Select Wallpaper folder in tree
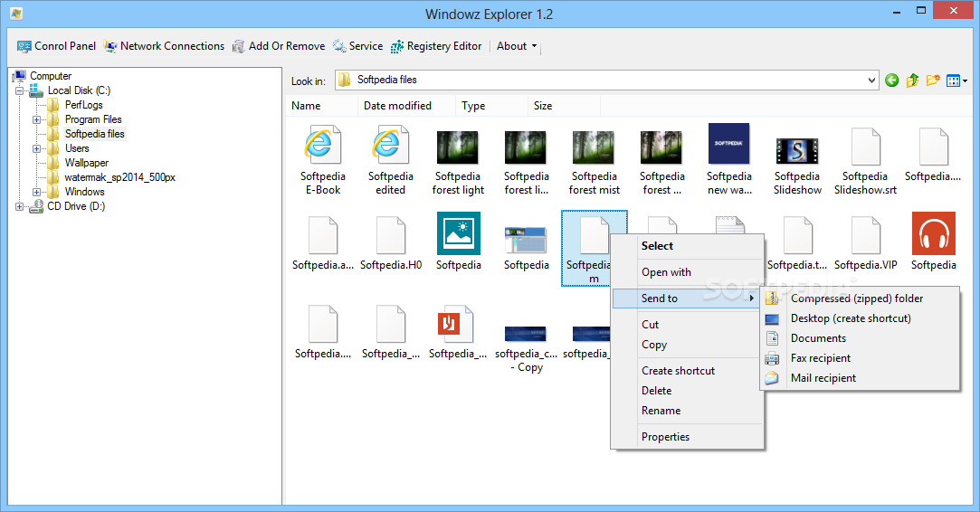This screenshot has width=980, height=512. pyautogui.click(x=86, y=163)
